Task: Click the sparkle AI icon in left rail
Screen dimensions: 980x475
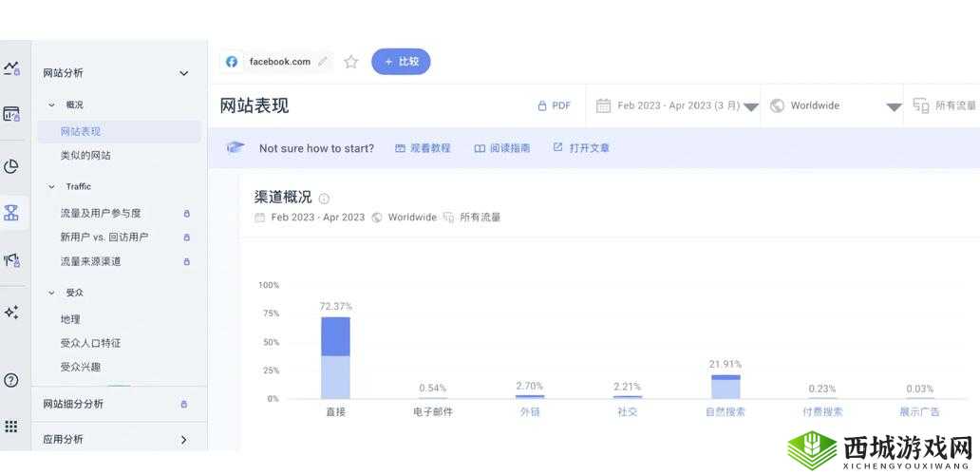Action: (x=11, y=312)
